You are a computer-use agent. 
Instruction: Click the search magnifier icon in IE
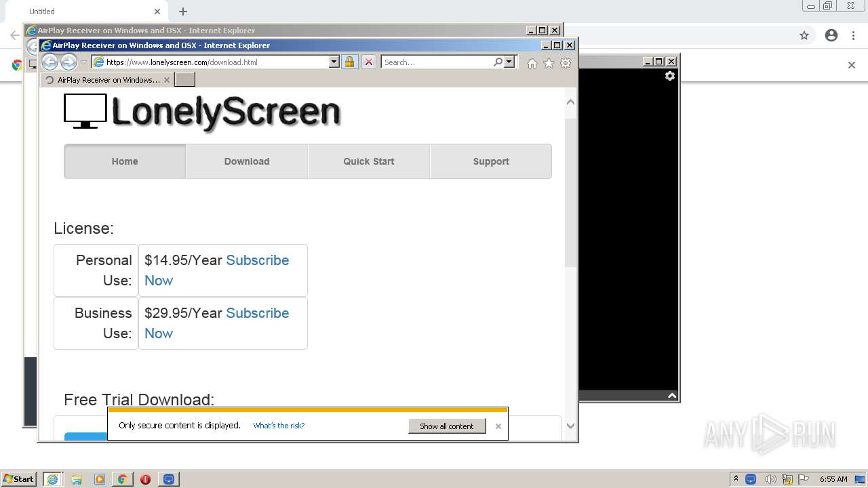pyautogui.click(x=498, y=62)
